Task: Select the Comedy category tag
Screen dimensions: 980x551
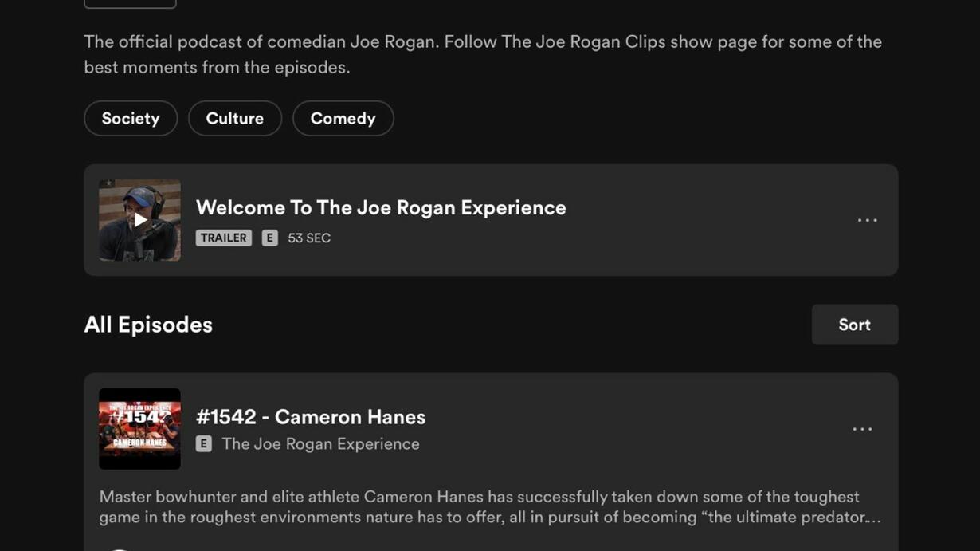Action: pyautogui.click(x=343, y=118)
